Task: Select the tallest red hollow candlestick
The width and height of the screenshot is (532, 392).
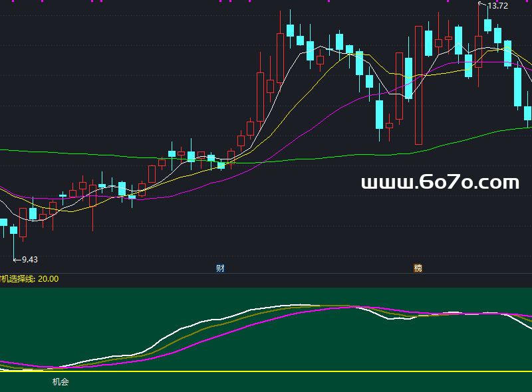Action: tap(418, 85)
